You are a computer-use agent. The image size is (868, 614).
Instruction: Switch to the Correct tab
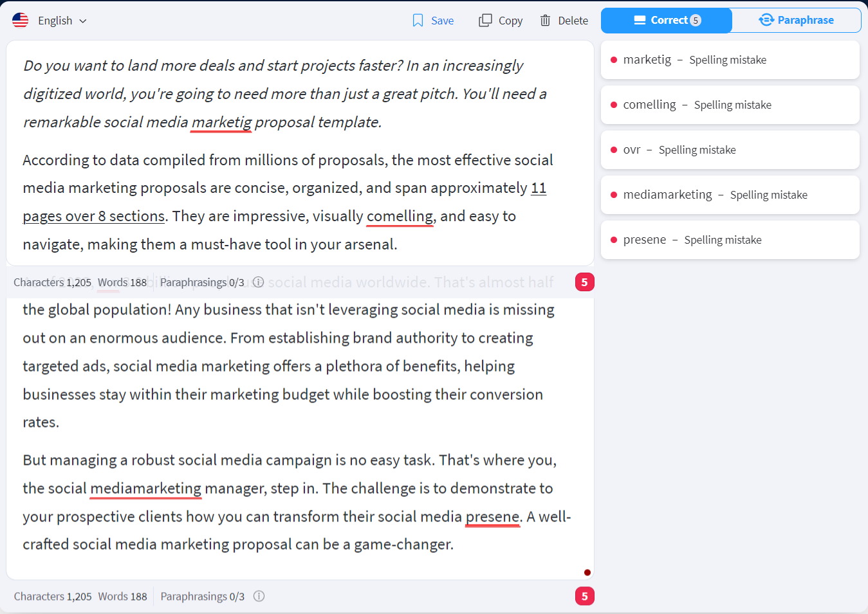667,21
